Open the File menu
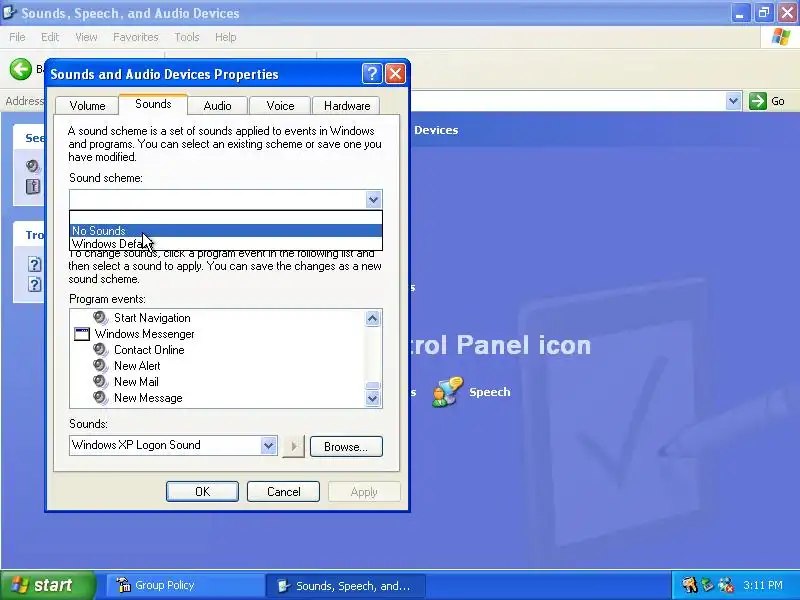800x600 pixels. (17, 37)
